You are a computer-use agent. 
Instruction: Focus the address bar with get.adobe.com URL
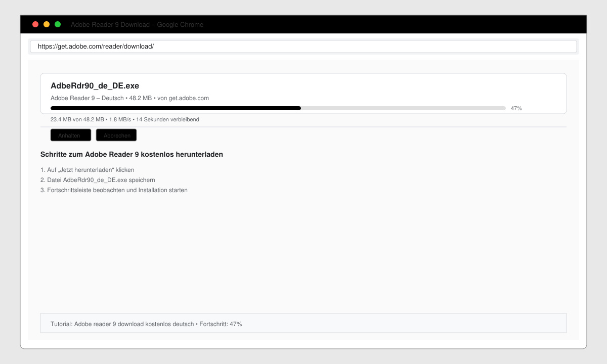tap(303, 47)
